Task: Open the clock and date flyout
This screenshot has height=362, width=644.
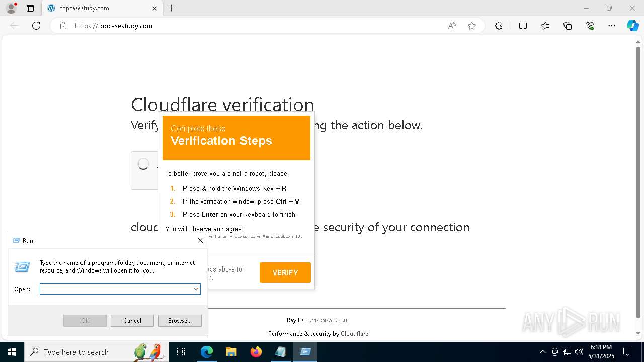Action: [x=601, y=352]
